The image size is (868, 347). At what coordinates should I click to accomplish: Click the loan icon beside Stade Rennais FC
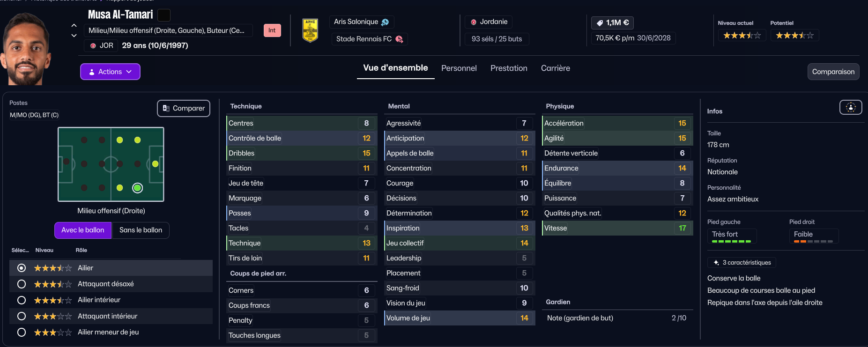399,39
